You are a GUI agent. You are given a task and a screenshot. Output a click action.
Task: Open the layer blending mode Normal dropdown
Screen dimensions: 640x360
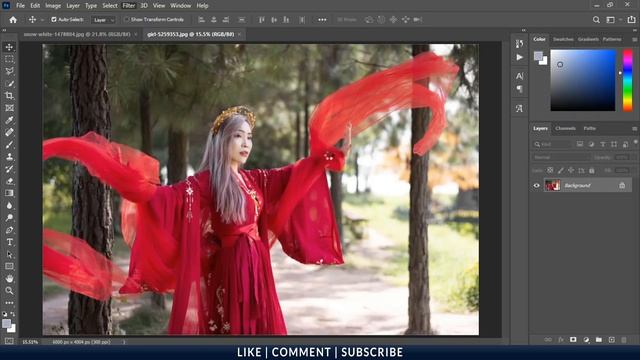point(561,157)
